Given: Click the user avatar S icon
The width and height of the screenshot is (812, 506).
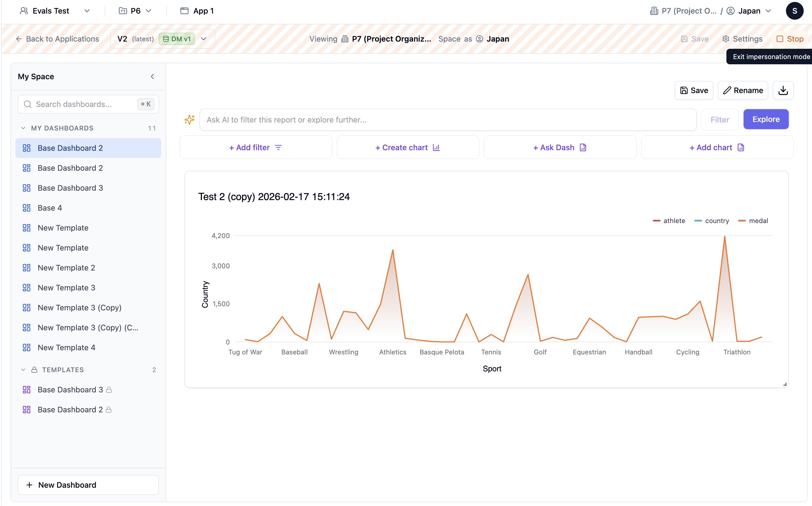Looking at the screenshot, I should [x=794, y=11].
